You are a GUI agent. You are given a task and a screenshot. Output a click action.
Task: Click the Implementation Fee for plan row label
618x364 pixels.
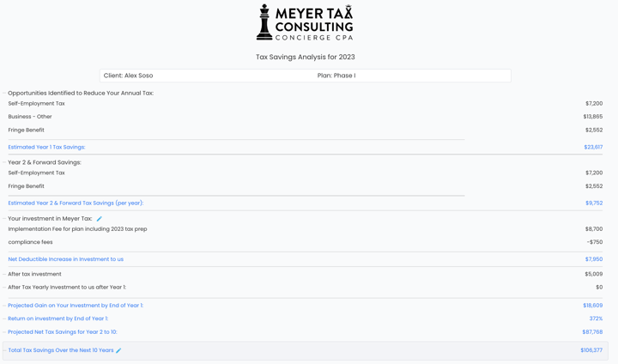77,229
